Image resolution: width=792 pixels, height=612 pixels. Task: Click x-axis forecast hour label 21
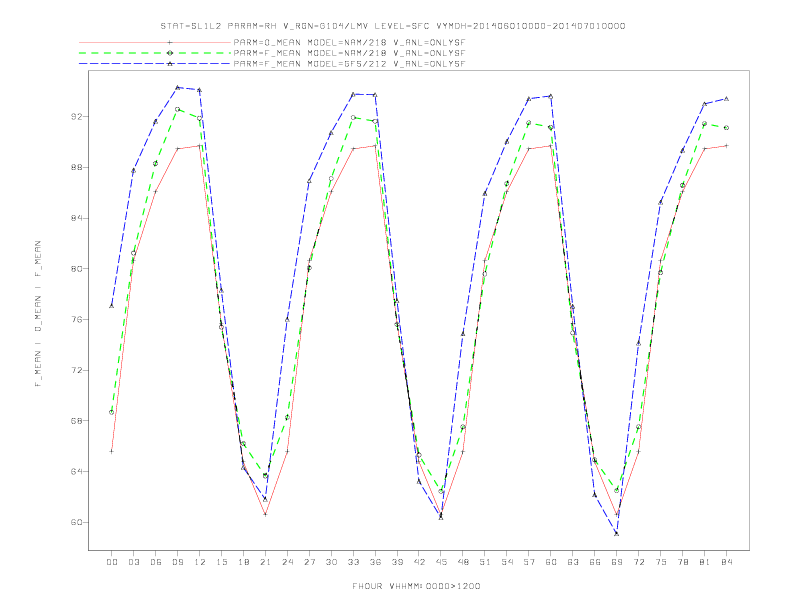265,562
